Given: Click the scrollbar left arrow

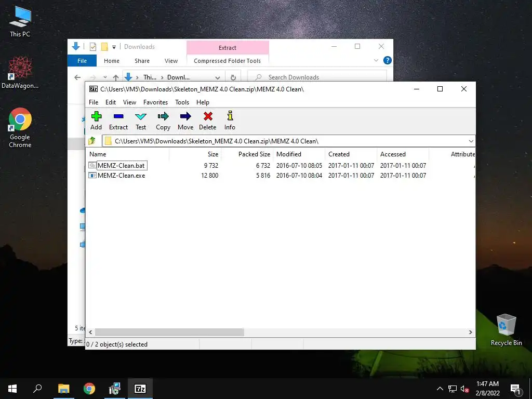Looking at the screenshot, I should tap(90, 332).
